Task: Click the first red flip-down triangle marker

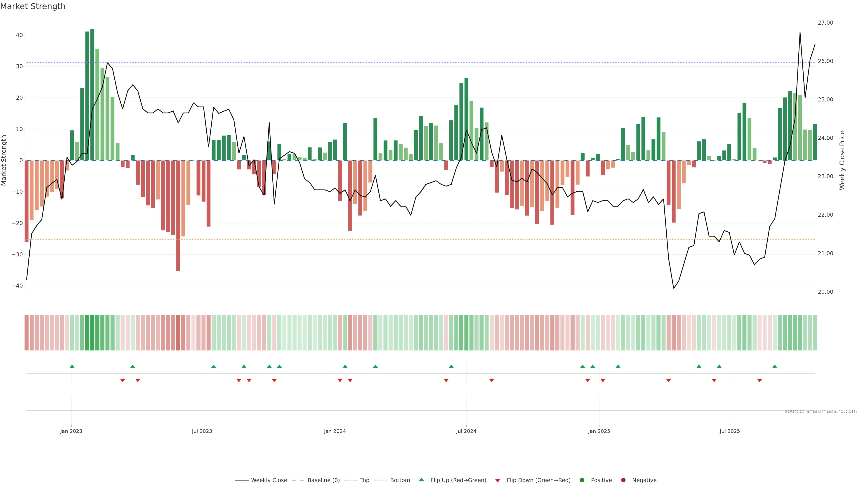Action: [x=123, y=380]
